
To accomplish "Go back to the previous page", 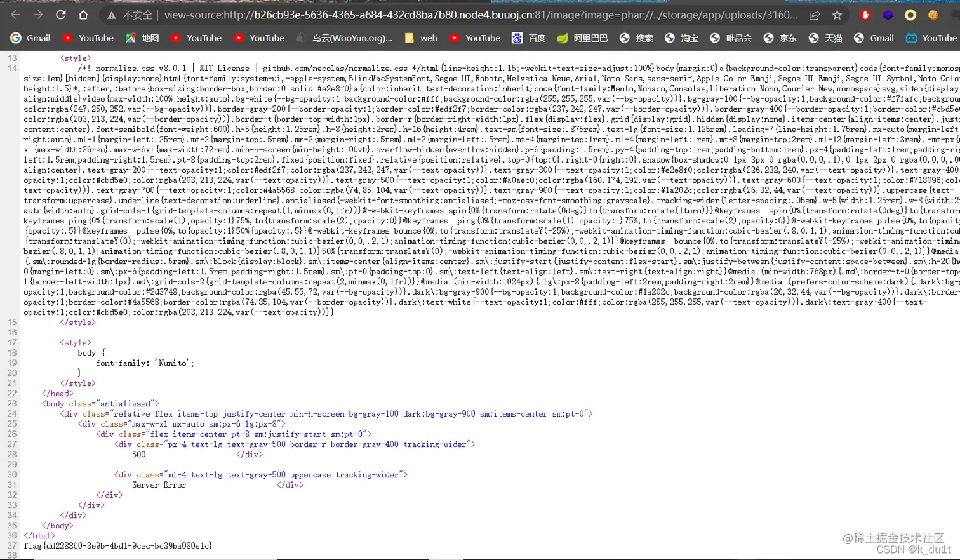I will (16, 15).
